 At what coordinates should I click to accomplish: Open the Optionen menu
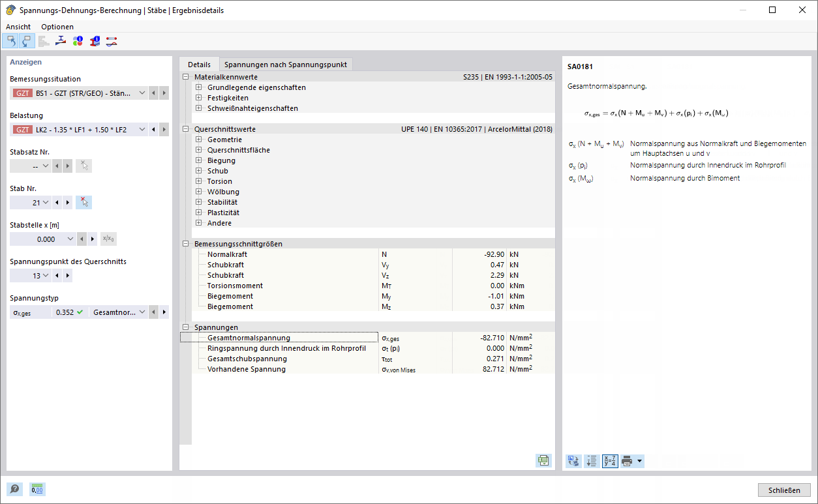pos(57,27)
